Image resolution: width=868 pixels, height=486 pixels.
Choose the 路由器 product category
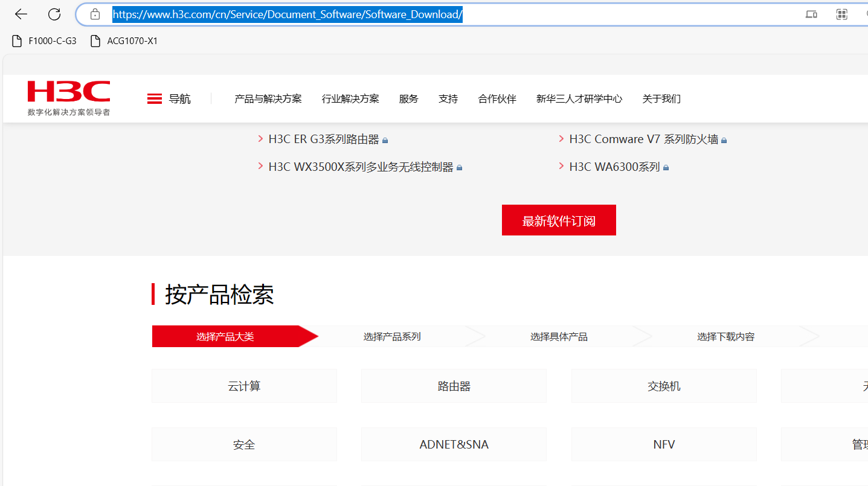(x=454, y=386)
